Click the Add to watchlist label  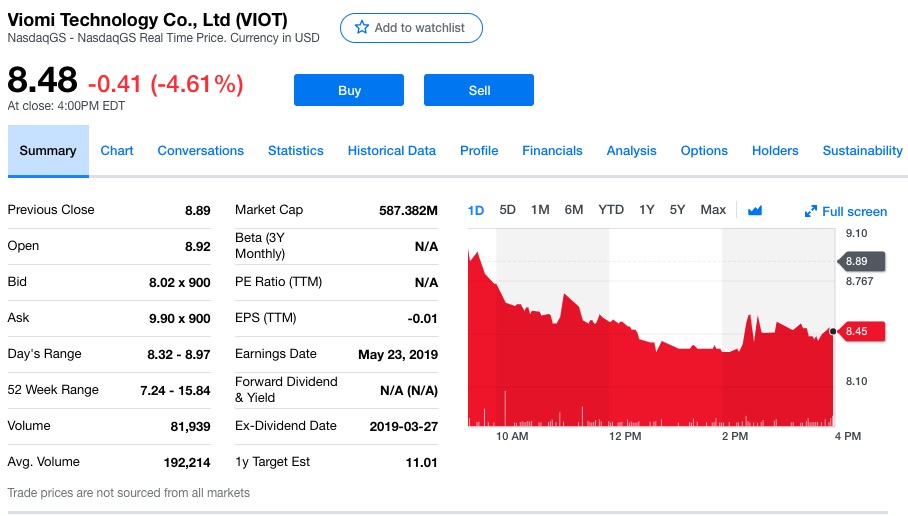(x=419, y=28)
